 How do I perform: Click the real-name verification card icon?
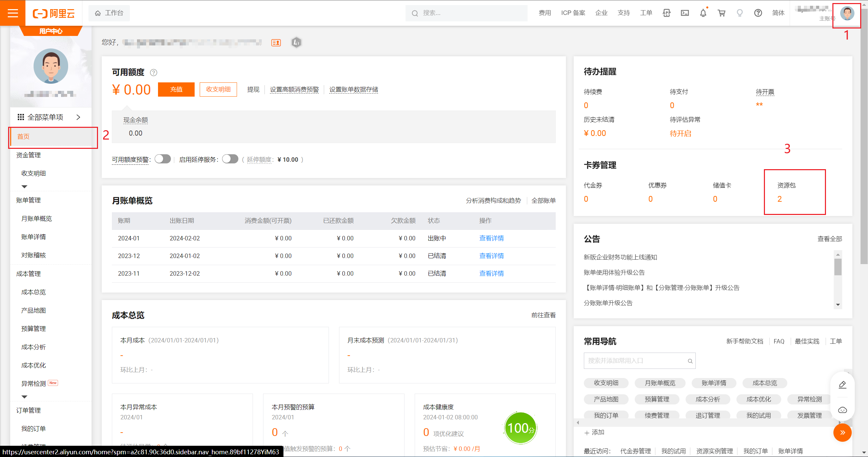(x=276, y=43)
